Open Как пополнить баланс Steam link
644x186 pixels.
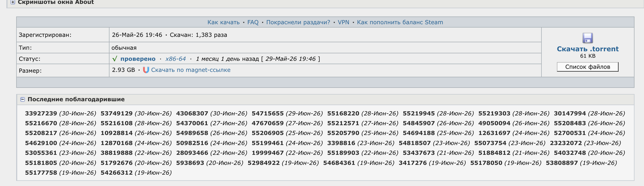tap(400, 22)
